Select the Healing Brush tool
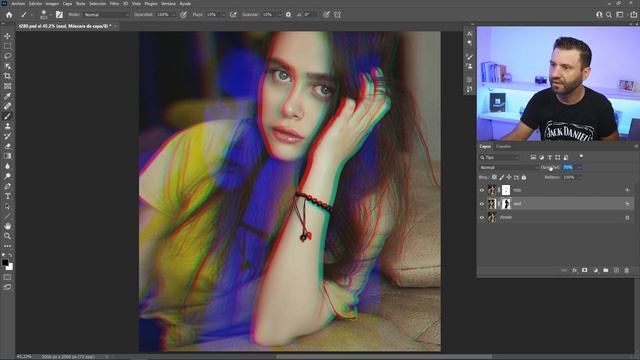The image size is (640, 360). tap(7, 106)
